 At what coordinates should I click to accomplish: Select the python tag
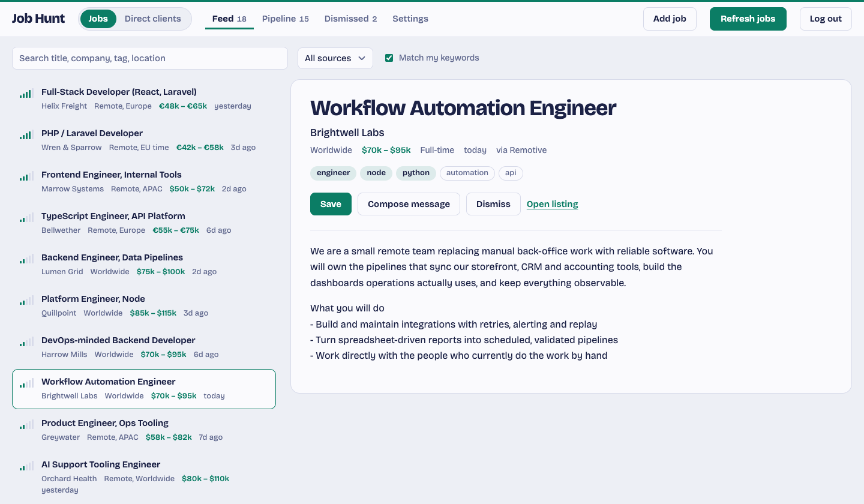coord(416,173)
